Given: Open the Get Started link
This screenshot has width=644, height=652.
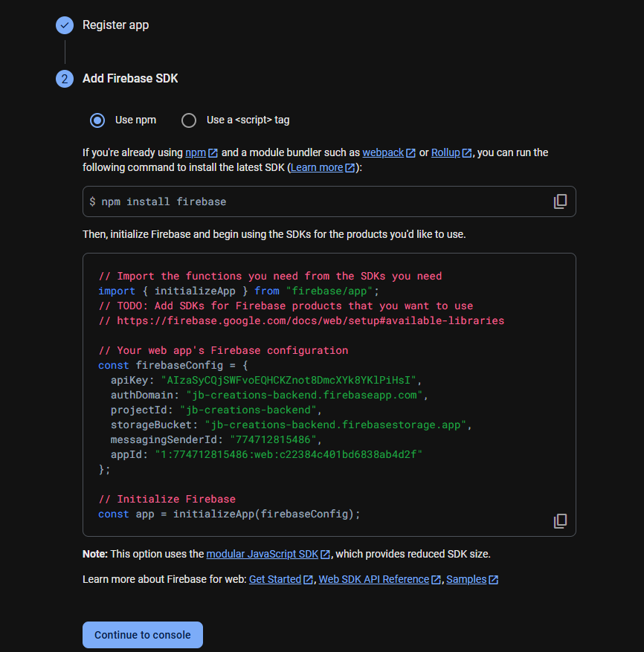Looking at the screenshot, I should coord(274,579).
